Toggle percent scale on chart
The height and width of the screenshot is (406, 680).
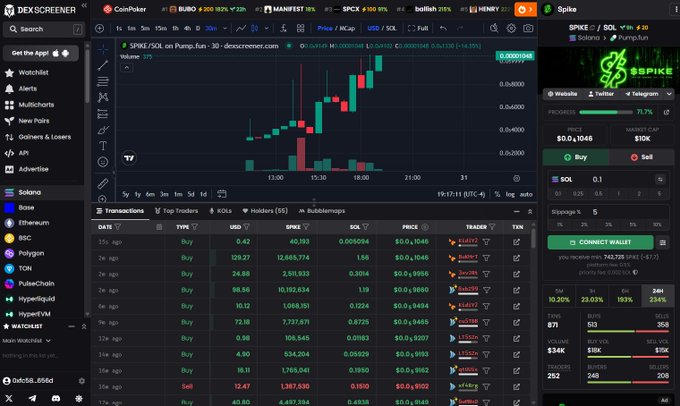pyautogui.click(x=497, y=194)
